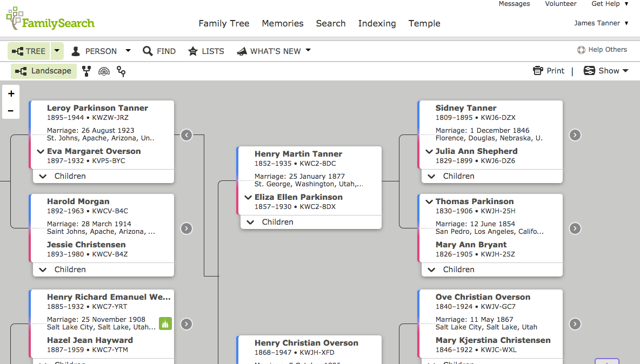Viewport: 640px width, 364px height.
Task: Open the Memories menu
Action: click(283, 23)
